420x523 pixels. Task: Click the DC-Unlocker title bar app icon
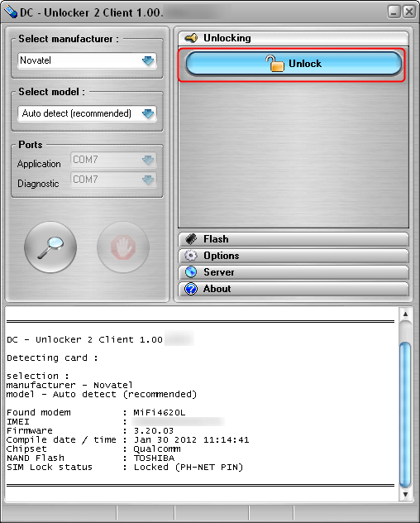11,12
